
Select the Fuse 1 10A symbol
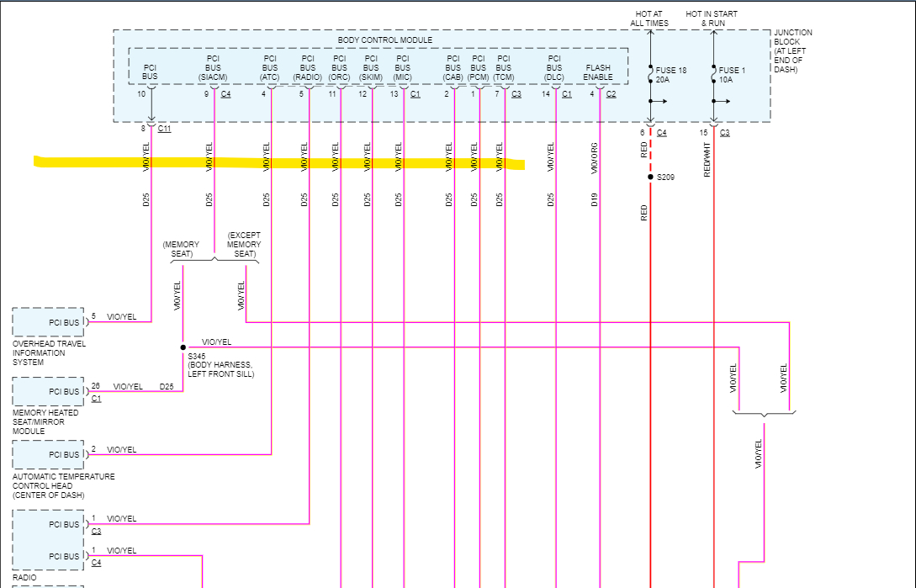click(x=713, y=75)
